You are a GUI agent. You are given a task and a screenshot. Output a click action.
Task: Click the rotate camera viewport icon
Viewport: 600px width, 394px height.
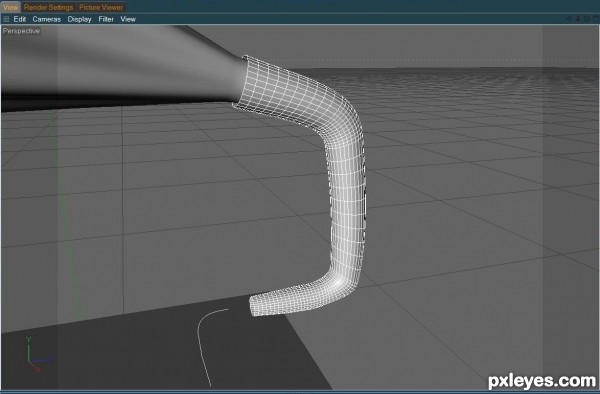[587, 19]
